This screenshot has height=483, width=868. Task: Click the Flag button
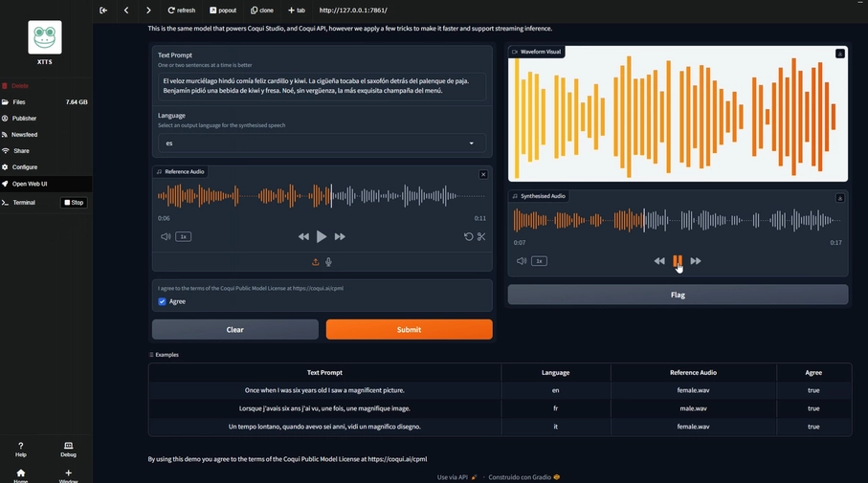point(678,295)
